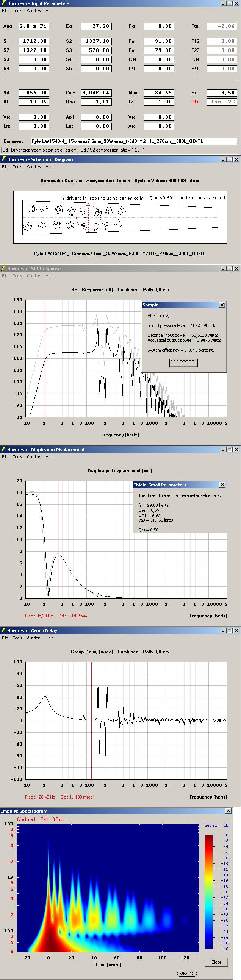Click the Lrc field

click(34, 127)
